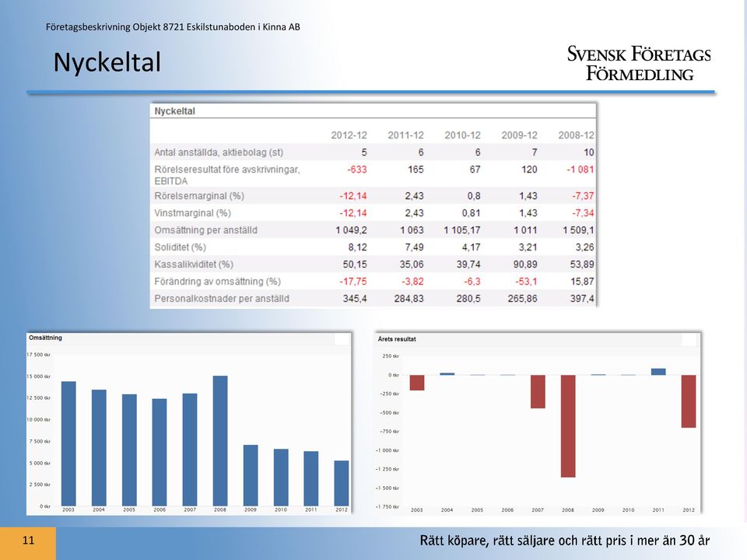Click the table heading "Nyckeltal"
Viewport: 747px width, 560px height.
pyautogui.click(x=175, y=111)
